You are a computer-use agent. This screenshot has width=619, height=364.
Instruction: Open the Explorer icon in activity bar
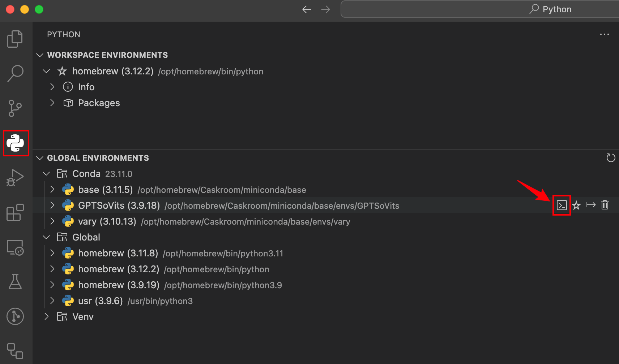point(15,39)
